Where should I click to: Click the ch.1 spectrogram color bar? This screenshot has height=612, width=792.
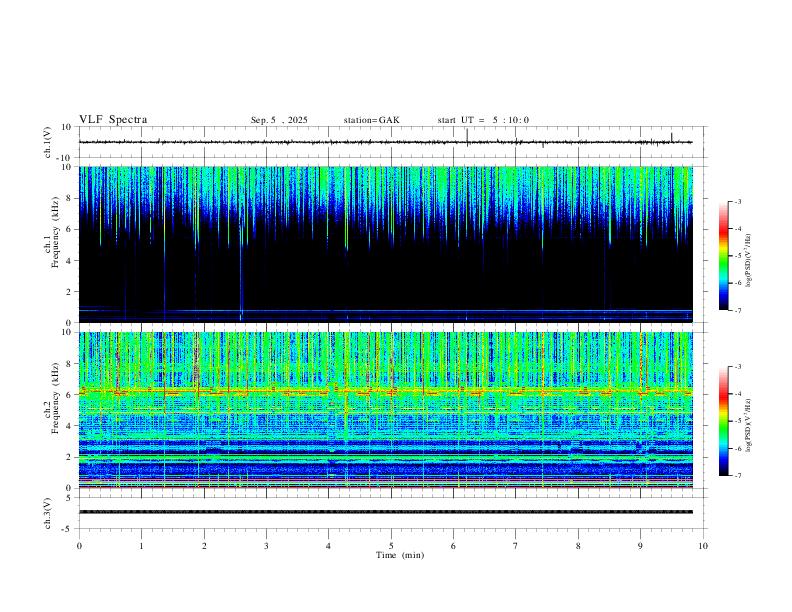pyautogui.click(x=723, y=256)
